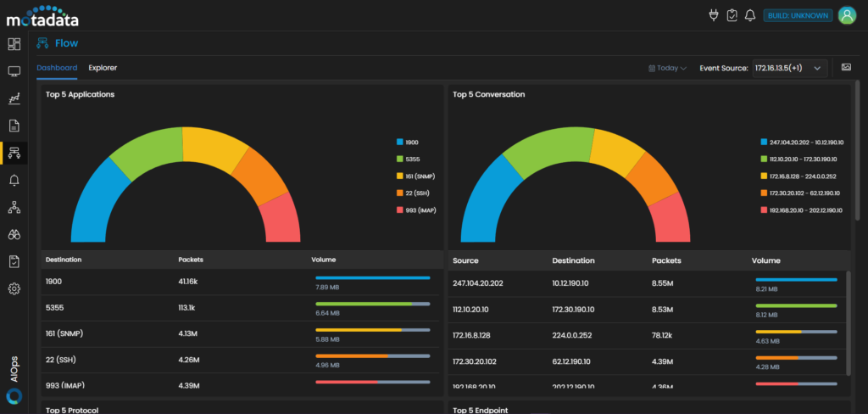Viewport: 868px width, 414px height.
Task: Toggle the 1900 legend in Top 5 Applications
Action: point(411,143)
